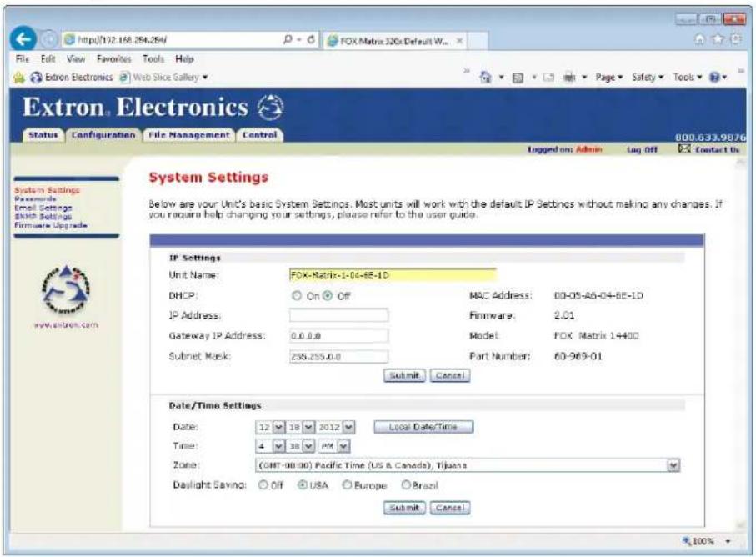Open the browser Home icon
Image resolution: width=756 pixels, height=557 pixels.
[699, 39]
